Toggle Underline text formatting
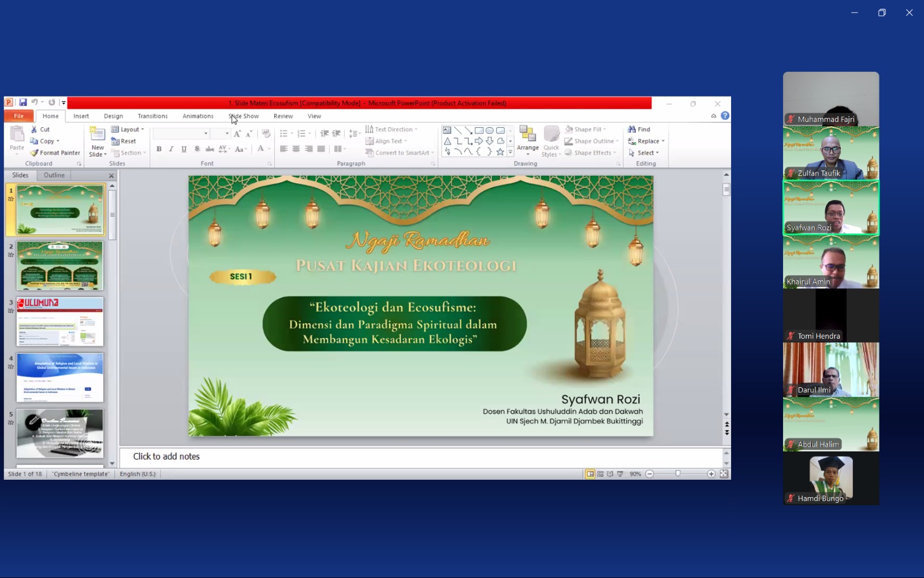The width and height of the screenshot is (924, 578). point(184,149)
